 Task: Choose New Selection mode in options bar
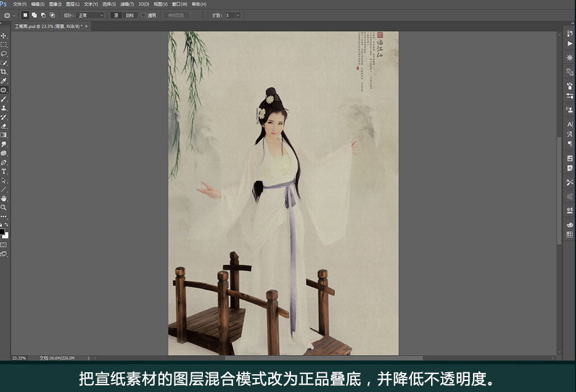click(x=25, y=15)
